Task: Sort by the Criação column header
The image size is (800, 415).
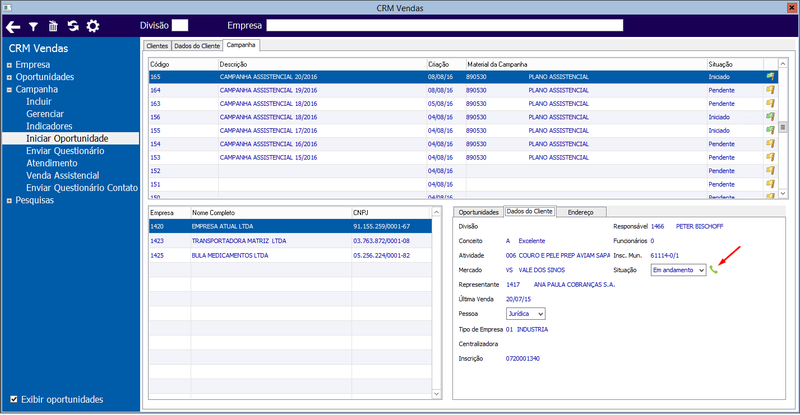Action: coord(446,64)
